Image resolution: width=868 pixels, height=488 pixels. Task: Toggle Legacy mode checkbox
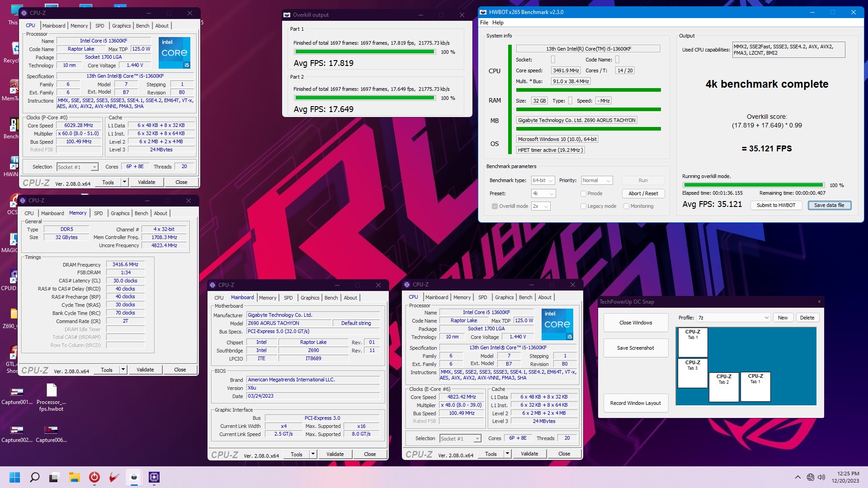(x=583, y=206)
